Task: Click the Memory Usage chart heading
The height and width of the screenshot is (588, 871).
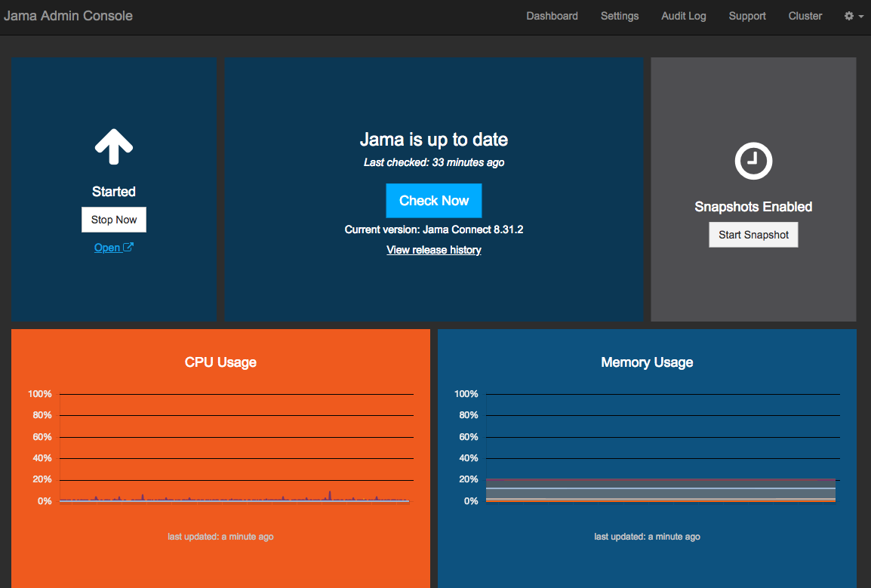Action: pyautogui.click(x=647, y=362)
